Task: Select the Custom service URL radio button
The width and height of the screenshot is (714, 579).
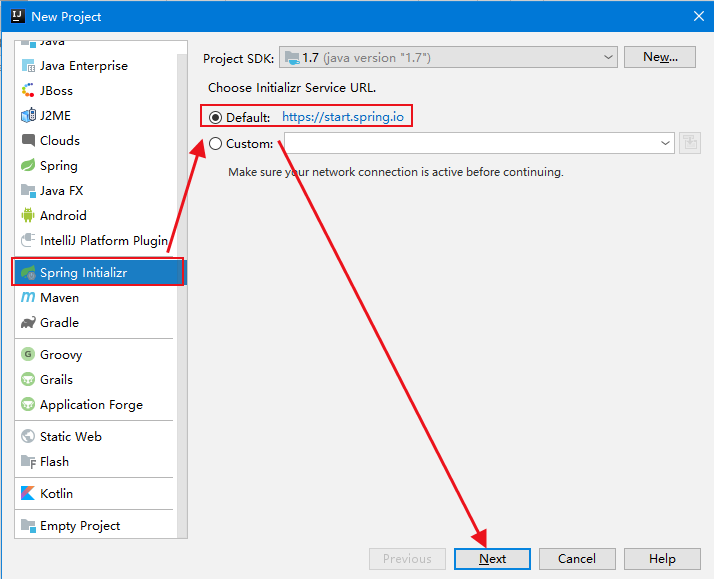Action: [x=215, y=144]
